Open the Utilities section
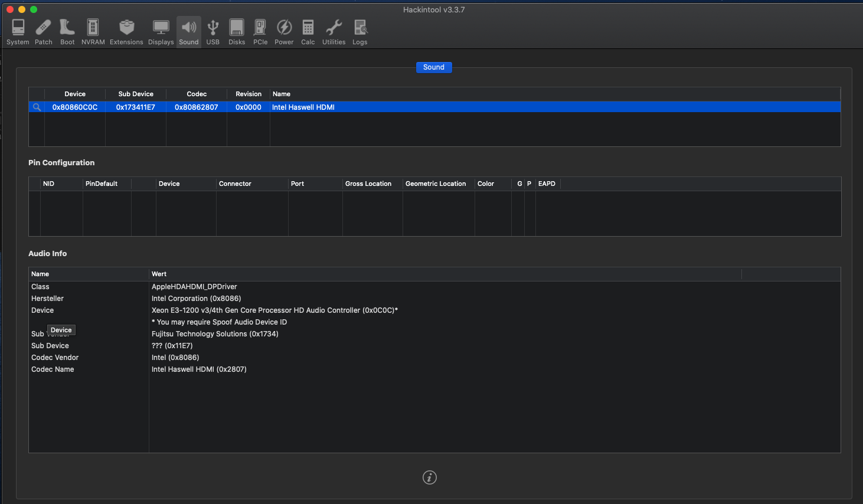This screenshot has width=863, height=504. point(334,32)
